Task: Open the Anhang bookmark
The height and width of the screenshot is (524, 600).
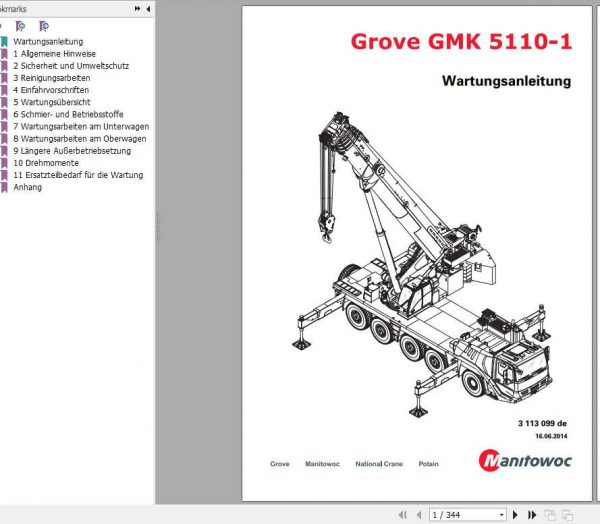Action: 28,187
